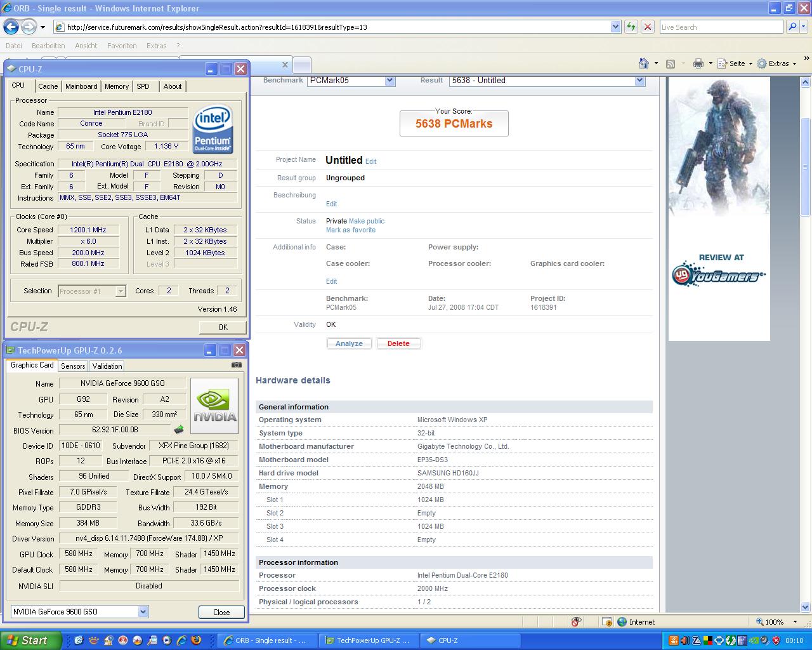Open the Datei menu

[x=13, y=46]
